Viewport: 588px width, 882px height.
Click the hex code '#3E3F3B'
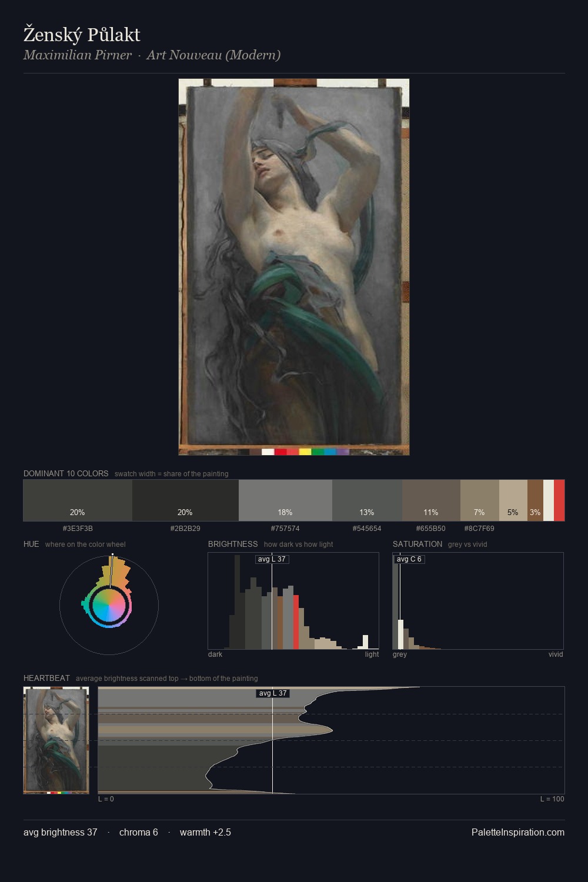click(78, 529)
